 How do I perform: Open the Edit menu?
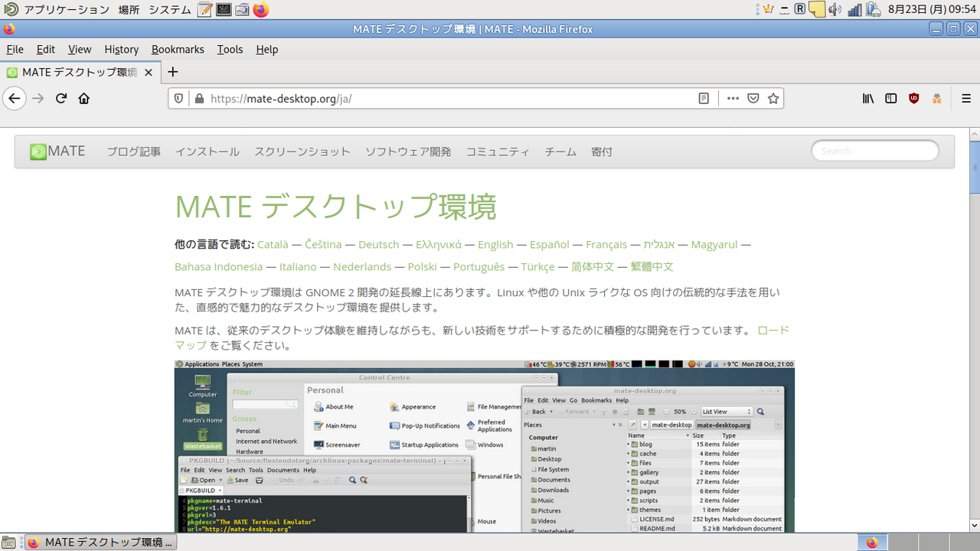46,49
